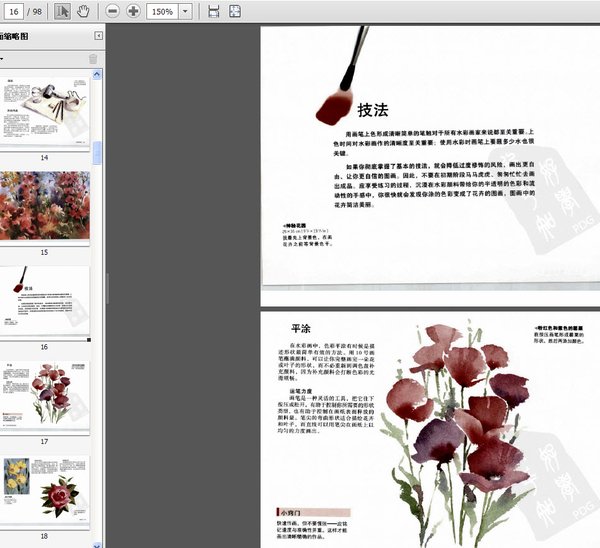Select page 16 thumbnail with brush
Screen dimensions: 600x548
tap(45, 300)
